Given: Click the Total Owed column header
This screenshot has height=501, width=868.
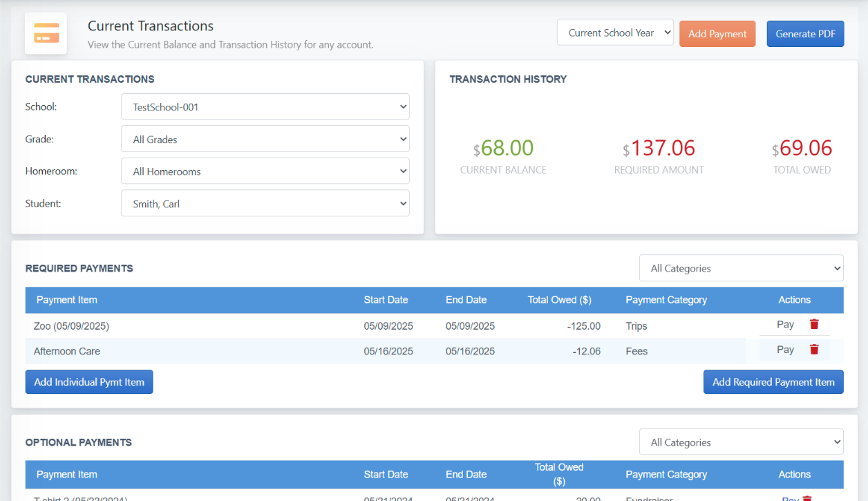Looking at the screenshot, I should tap(559, 300).
